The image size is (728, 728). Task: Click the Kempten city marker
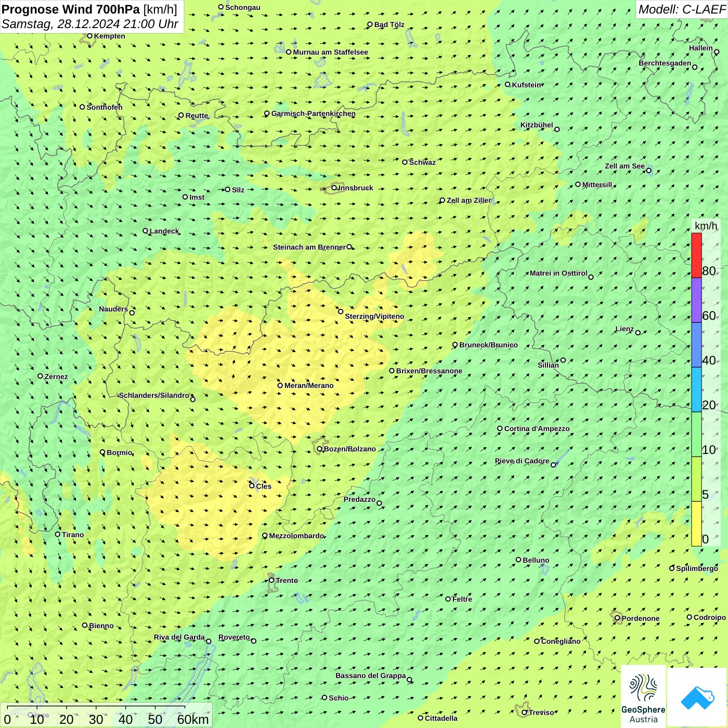coord(89,36)
